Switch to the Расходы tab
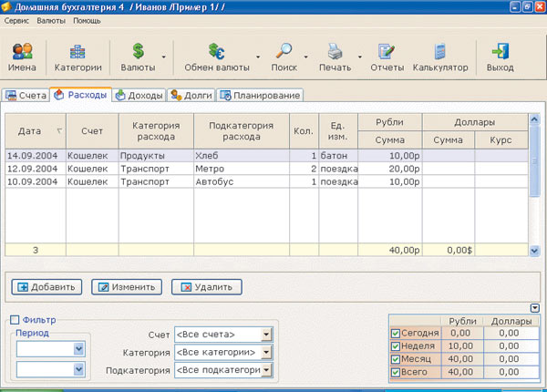 [x=80, y=95]
